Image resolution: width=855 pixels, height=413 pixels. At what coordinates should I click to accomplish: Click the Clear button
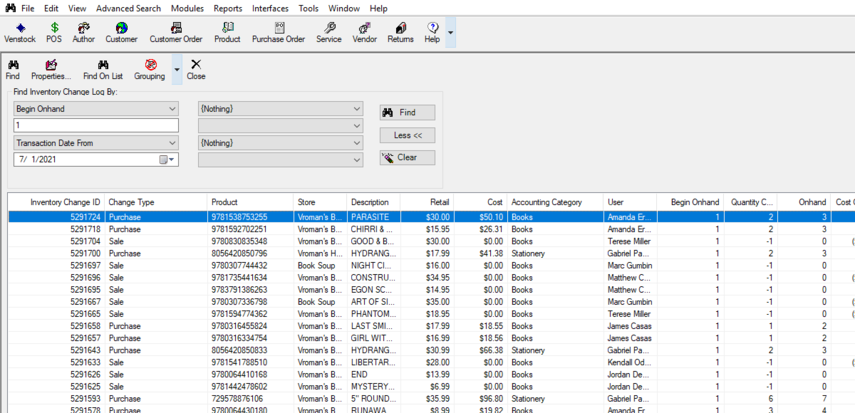click(x=407, y=157)
